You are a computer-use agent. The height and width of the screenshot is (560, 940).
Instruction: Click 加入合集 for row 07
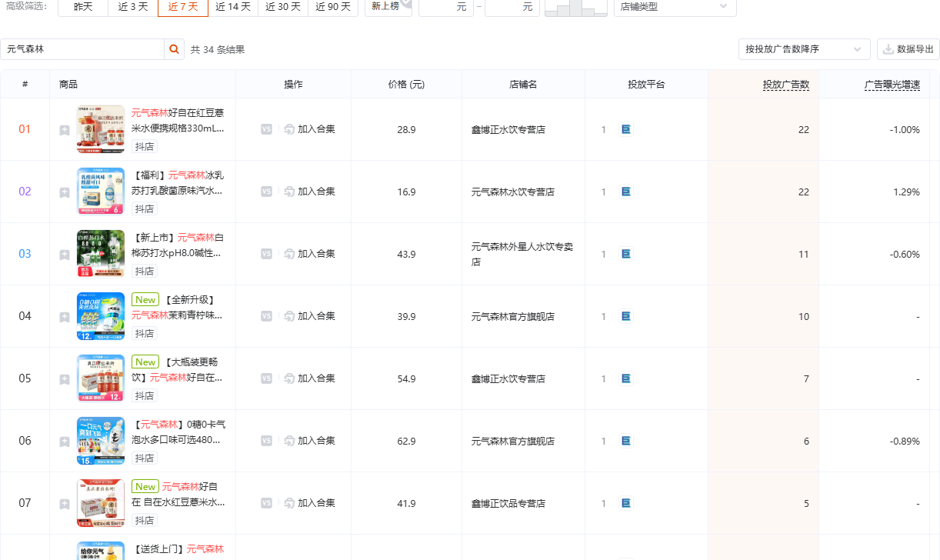pyautogui.click(x=309, y=503)
